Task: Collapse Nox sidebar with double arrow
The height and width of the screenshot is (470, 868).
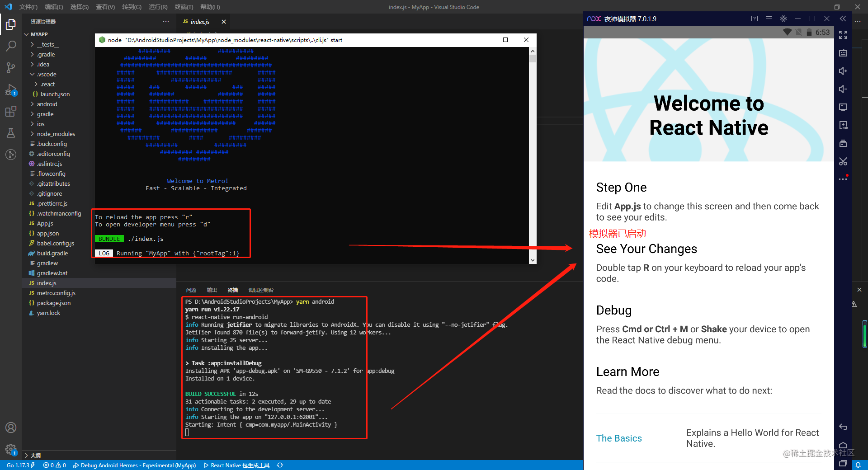Action: (x=843, y=19)
